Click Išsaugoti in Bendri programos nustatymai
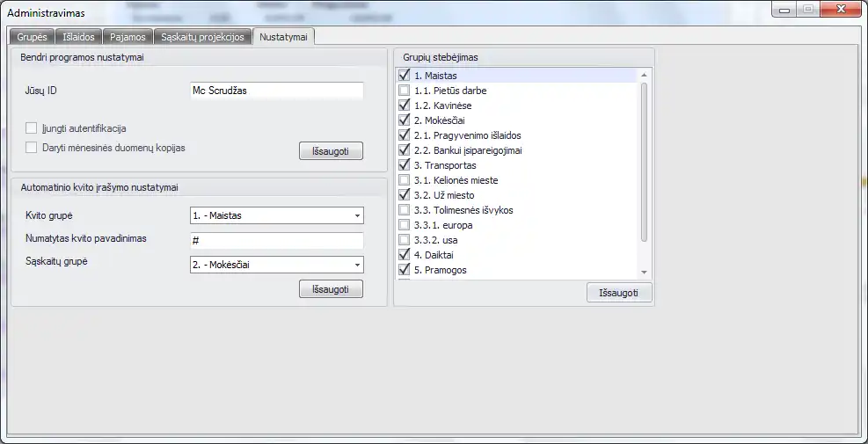The image size is (868, 444). (331, 151)
